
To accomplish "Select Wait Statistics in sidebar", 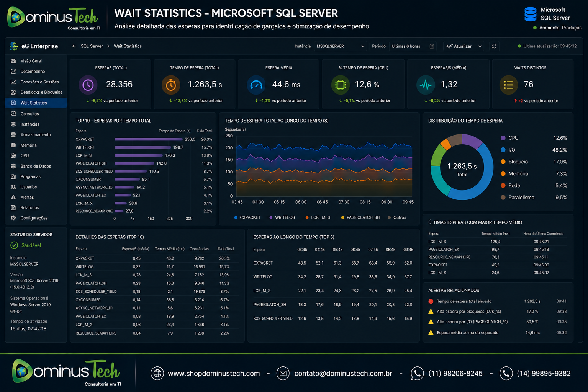I will coord(36,103).
